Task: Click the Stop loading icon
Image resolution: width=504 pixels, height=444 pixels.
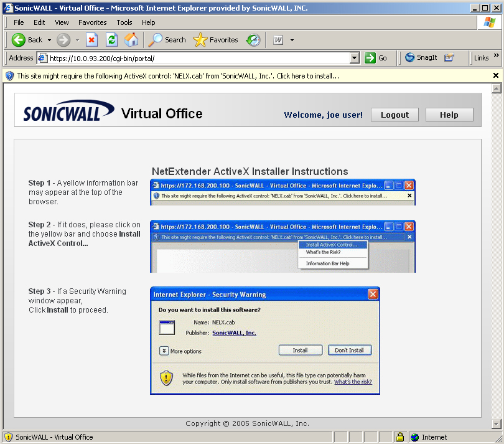Action: 91,40
